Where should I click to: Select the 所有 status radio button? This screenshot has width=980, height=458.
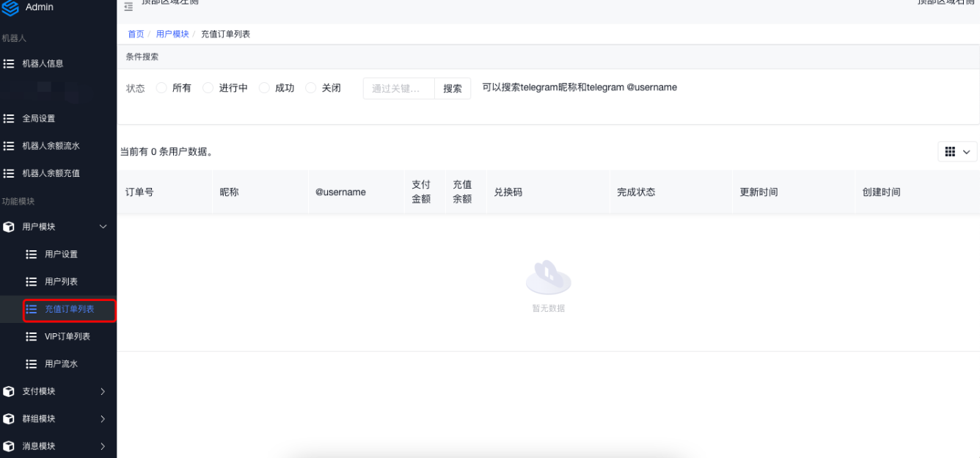tap(161, 88)
